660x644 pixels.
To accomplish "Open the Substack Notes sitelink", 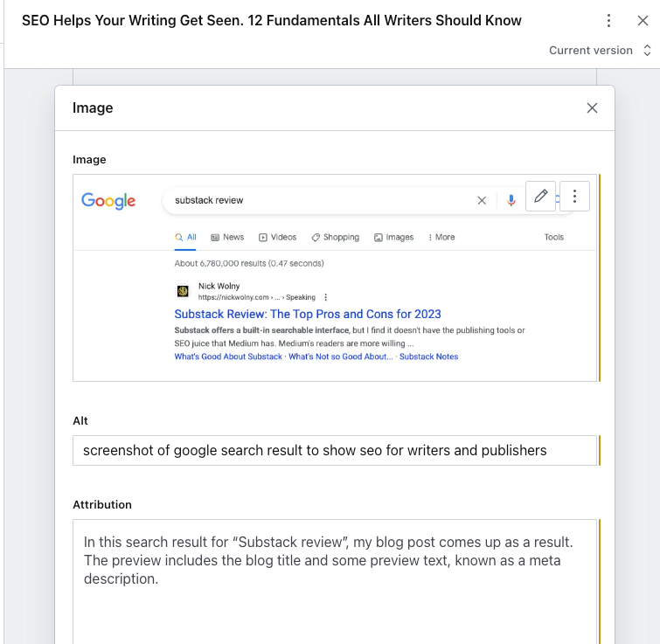I will coord(428,357).
